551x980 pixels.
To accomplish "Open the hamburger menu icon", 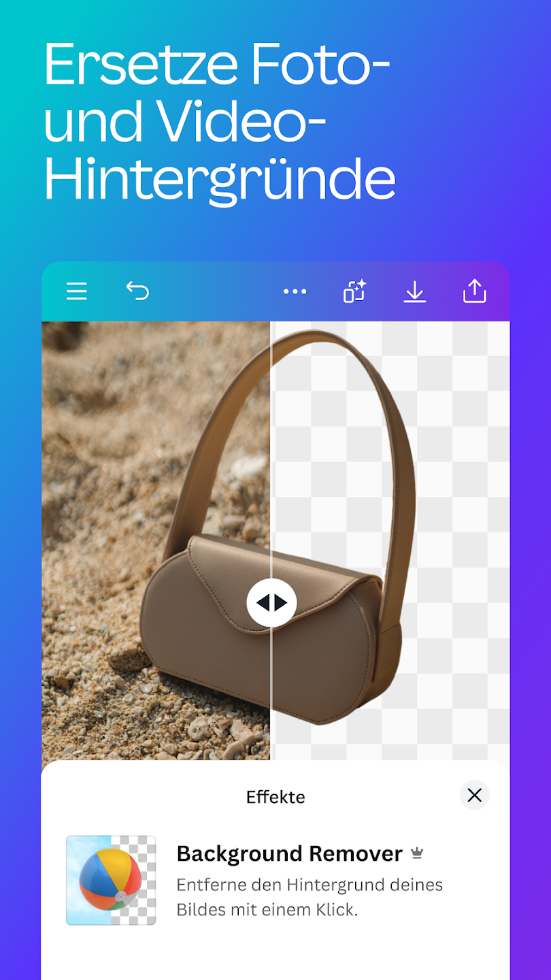I will click(77, 292).
